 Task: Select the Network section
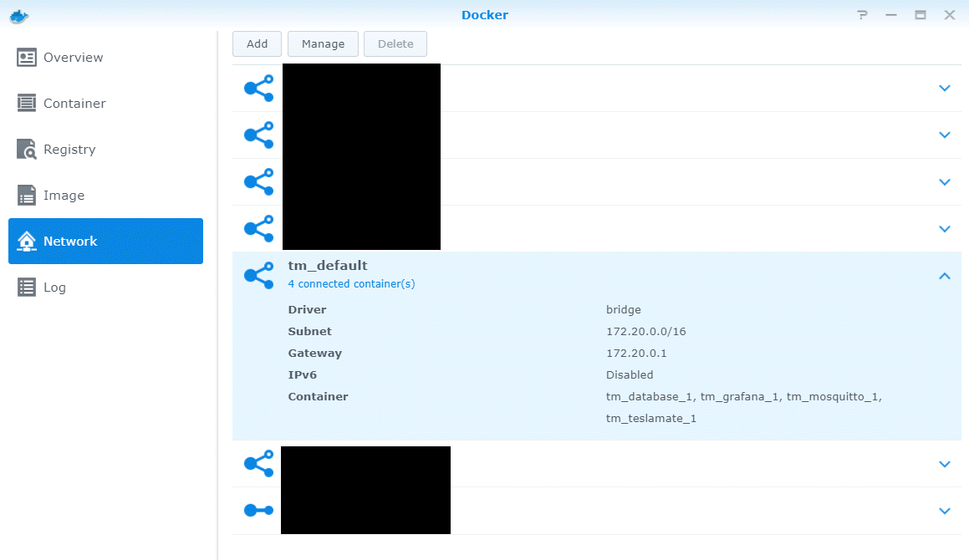point(105,241)
